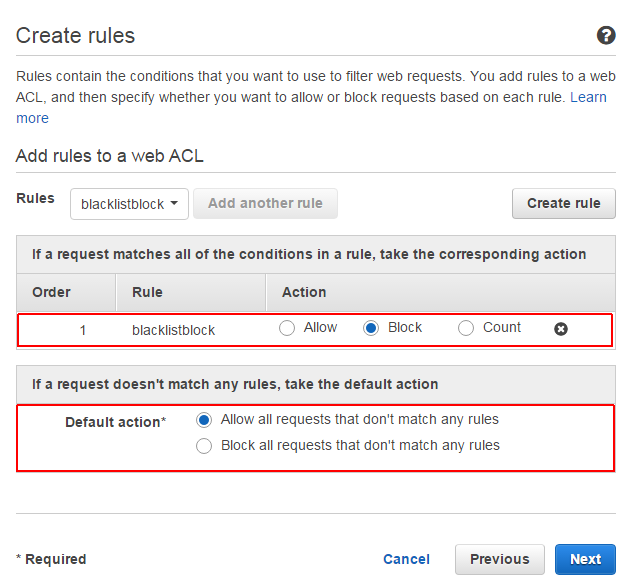The height and width of the screenshot is (581, 630).
Task: Open the Learn more link
Action: [x=588, y=97]
